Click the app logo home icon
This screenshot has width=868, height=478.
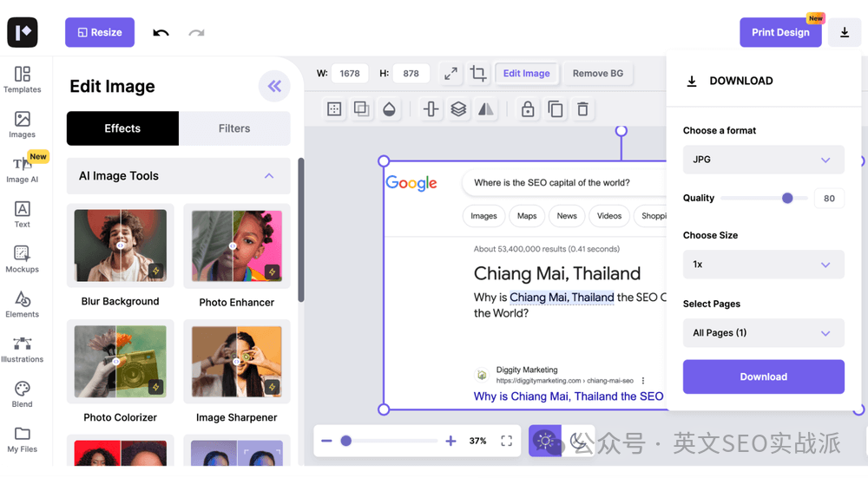pyautogui.click(x=23, y=32)
